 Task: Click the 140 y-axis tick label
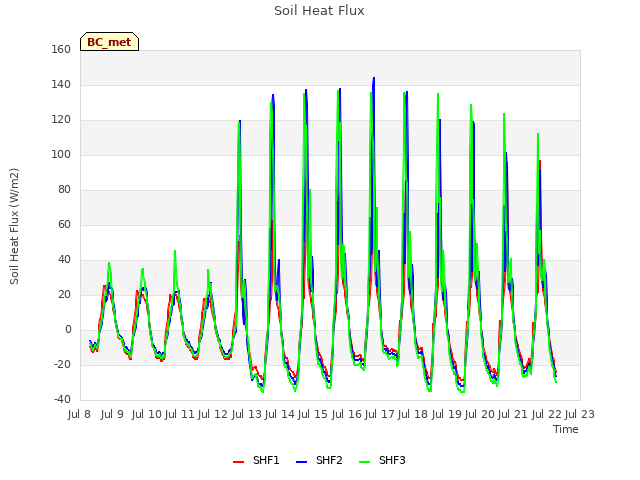tap(61, 84)
